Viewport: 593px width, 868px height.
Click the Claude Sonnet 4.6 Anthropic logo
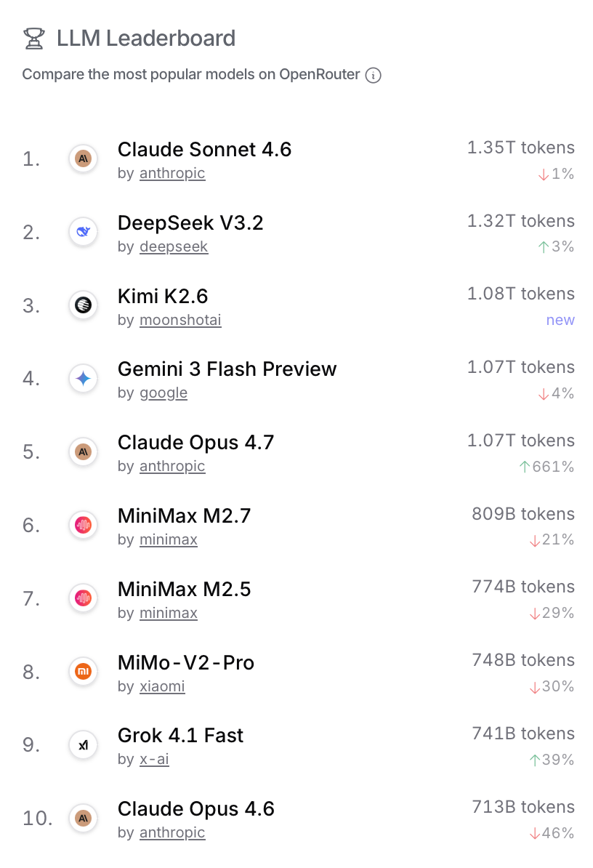click(83, 158)
